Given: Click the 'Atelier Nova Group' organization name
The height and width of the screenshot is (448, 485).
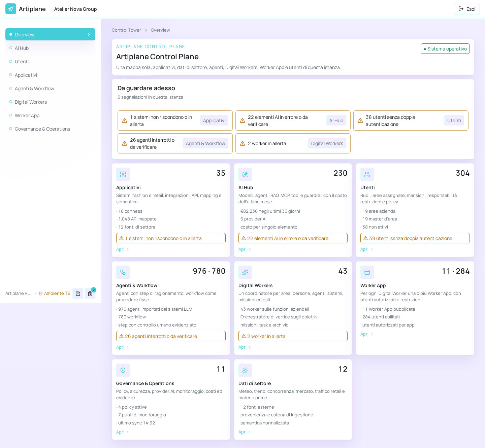Looking at the screenshot, I should point(75,9).
